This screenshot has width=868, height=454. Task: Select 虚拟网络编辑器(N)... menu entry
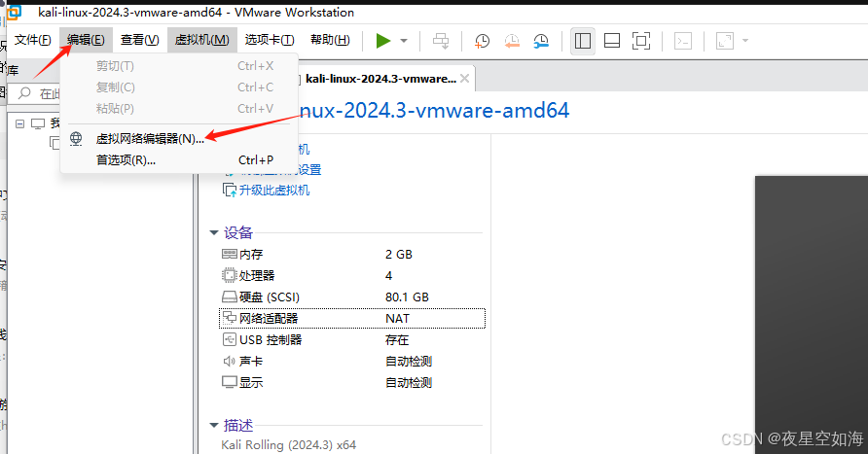pyautogui.click(x=179, y=138)
